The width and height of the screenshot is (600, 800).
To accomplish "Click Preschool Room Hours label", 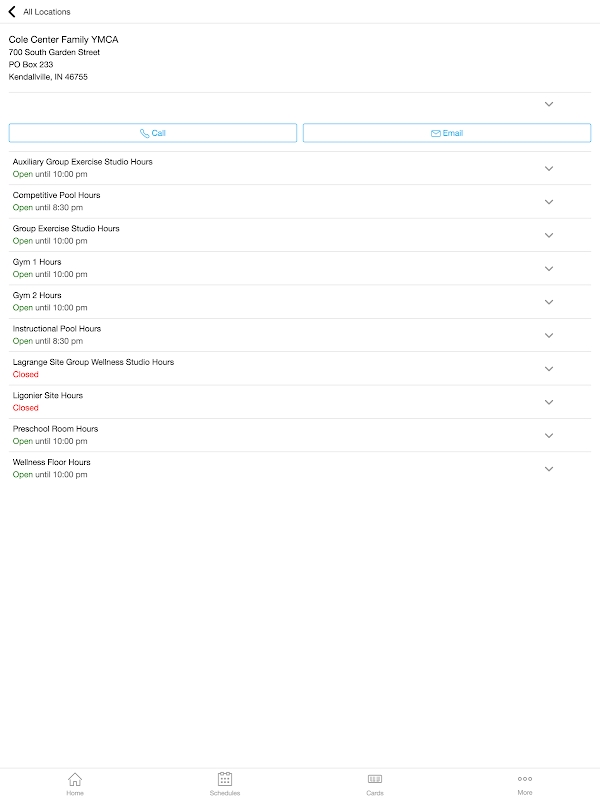I will 55,429.
